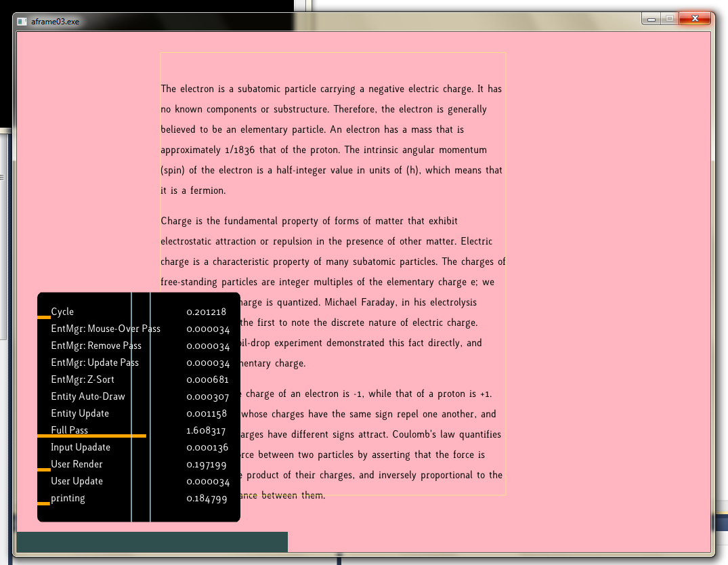Screen dimensions: 728x565
Task: Click the dark teal bar below the profiler
Action: (152, 542)
